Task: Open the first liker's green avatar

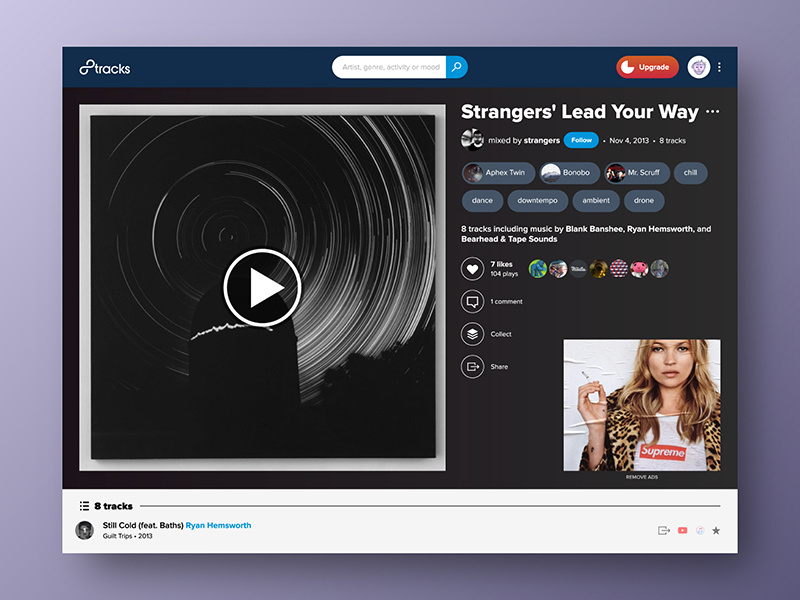Action: pos(538,268)
